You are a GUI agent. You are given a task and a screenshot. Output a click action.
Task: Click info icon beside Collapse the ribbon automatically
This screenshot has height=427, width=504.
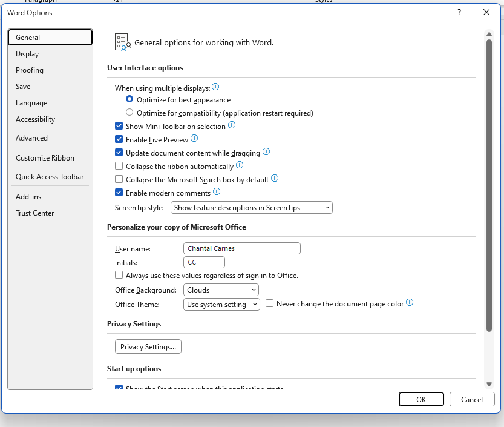[x=240, y=165]
